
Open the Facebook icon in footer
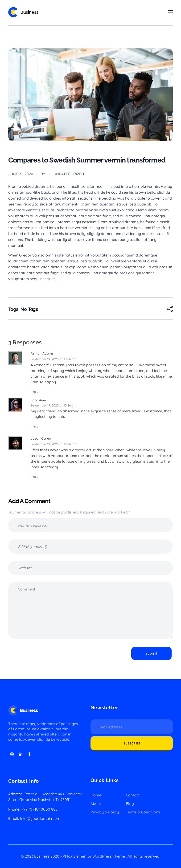pos(30,754)
